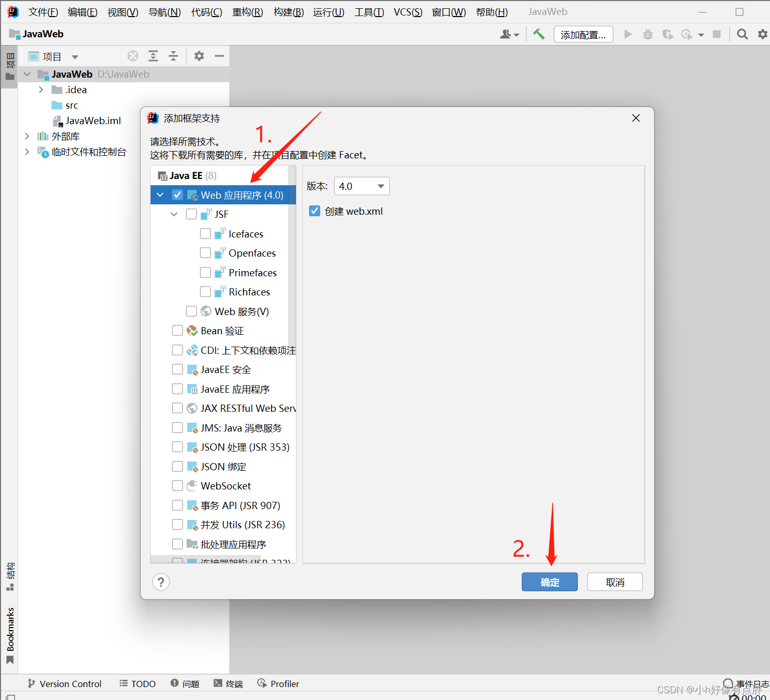This screenshot has width=770, height=700.
Task: Click the help question mark button in the dialog
Action: [161, 583]
